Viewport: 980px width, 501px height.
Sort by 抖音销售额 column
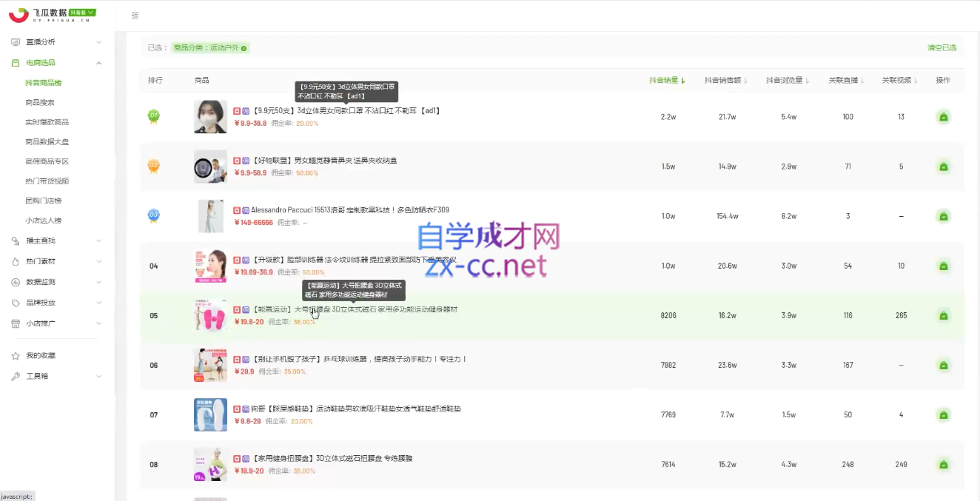(725, 81)
